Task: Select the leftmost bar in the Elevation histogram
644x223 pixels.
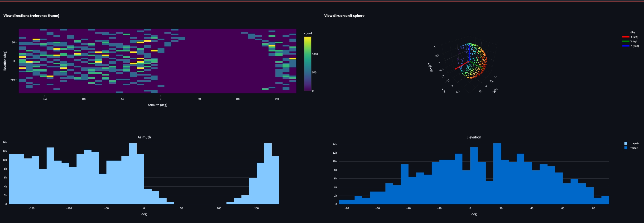Action: [x=343, y=202]
